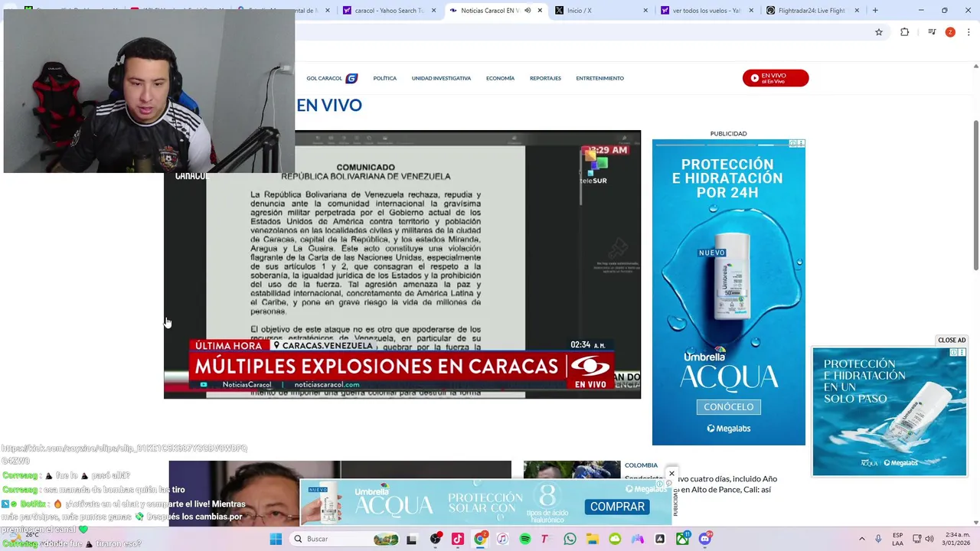Switch to ver todos los vuelos tab
980x551 pixels.
pyautogui.click(x=706, y=11)
